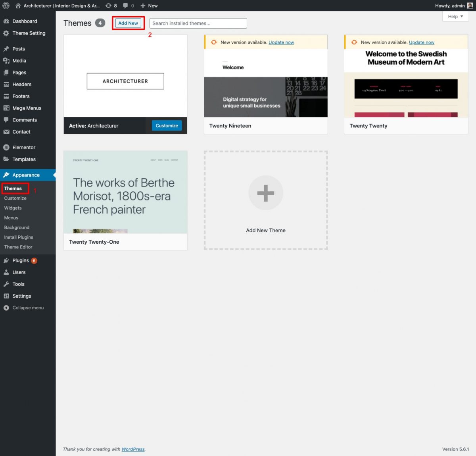Click the Dashboard gauge icon
Viewport: 476px width, 456px height.
[7, 21]
